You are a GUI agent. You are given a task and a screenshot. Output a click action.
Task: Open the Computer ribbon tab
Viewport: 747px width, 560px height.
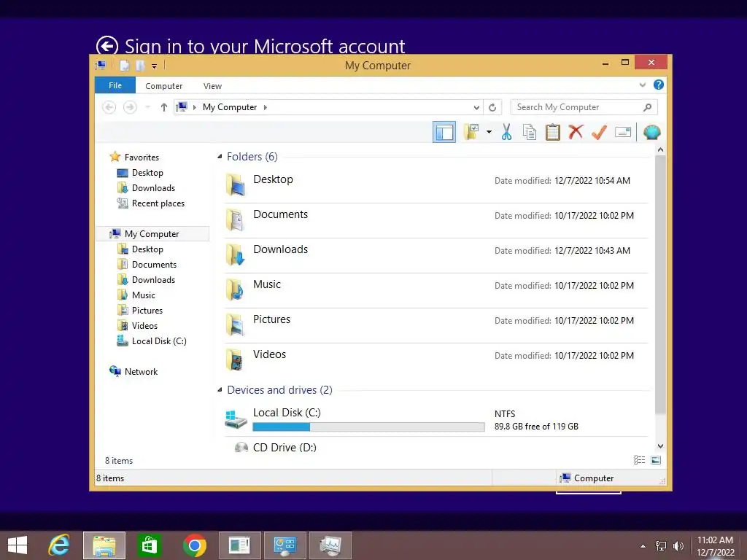[163, 86]
